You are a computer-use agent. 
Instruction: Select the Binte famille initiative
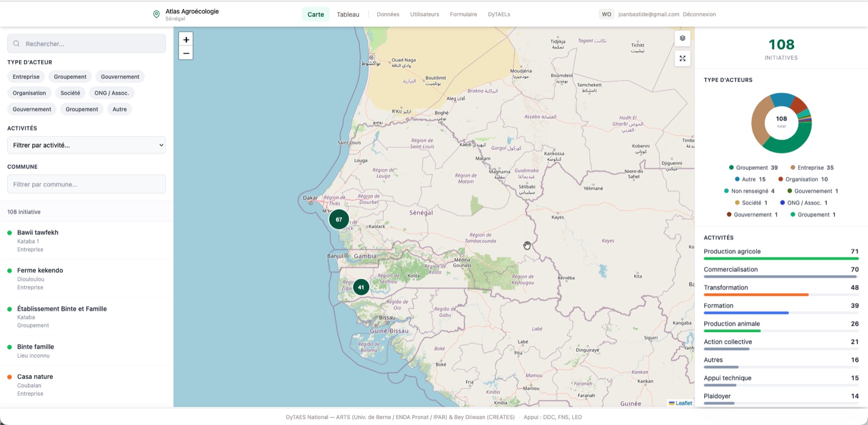(x=86, y=351)
